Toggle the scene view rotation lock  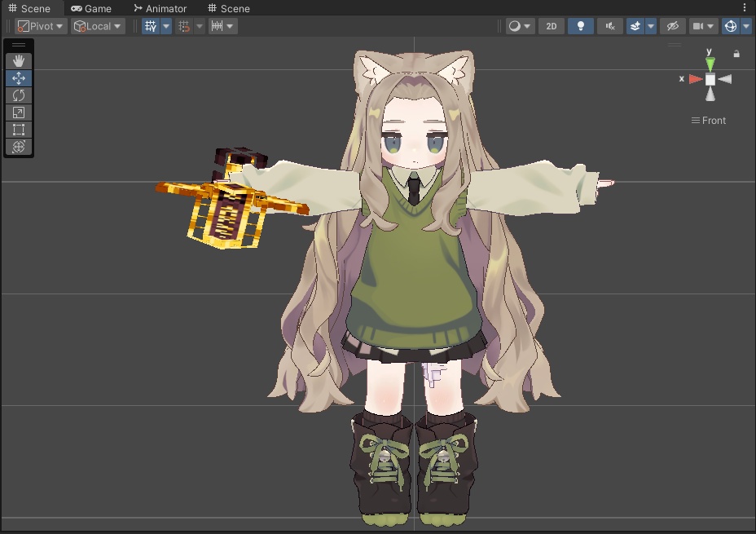[736, 54]
